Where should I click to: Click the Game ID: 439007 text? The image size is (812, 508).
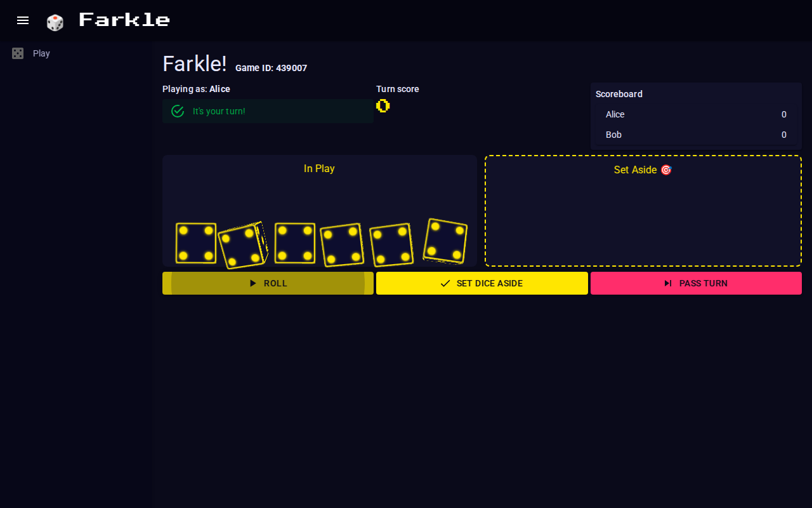tap(271, 68)
